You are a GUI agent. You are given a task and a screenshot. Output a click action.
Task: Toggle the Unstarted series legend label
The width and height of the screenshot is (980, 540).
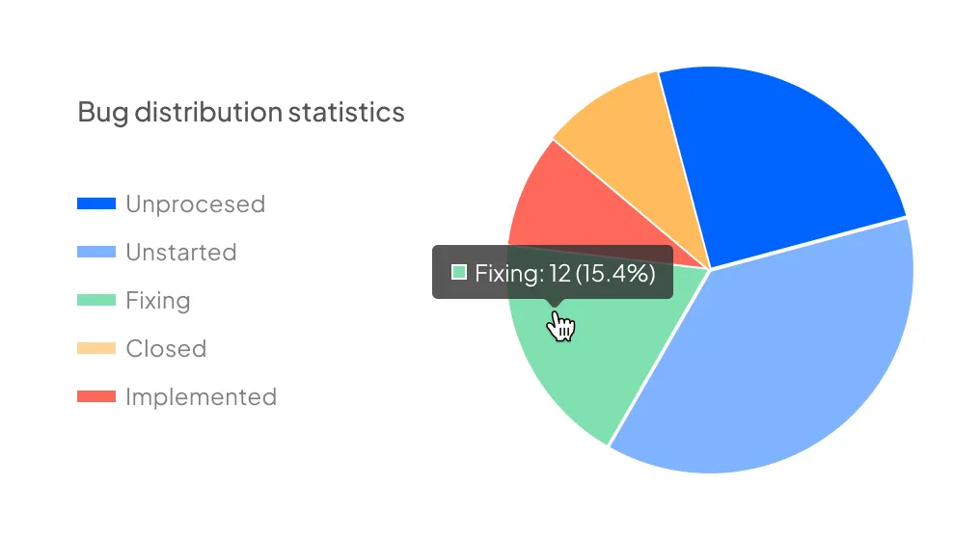click(x=180, y=253)
